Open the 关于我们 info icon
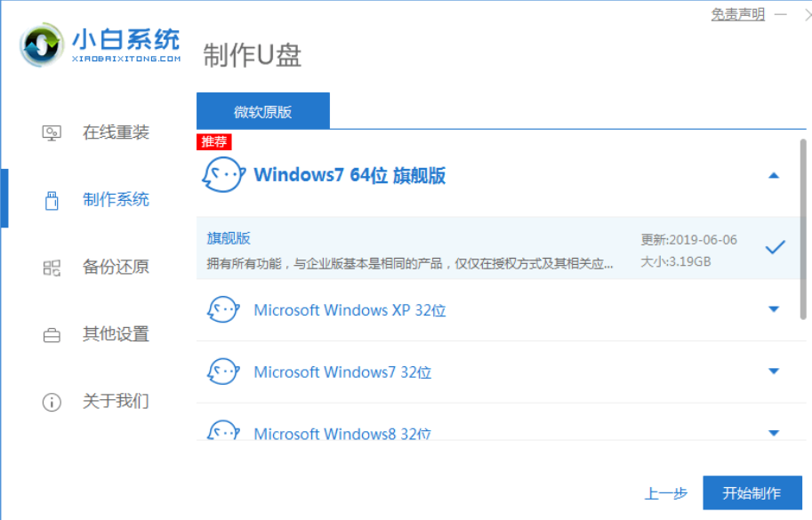Viewport: 812px width, 520px height. (52, 402)
